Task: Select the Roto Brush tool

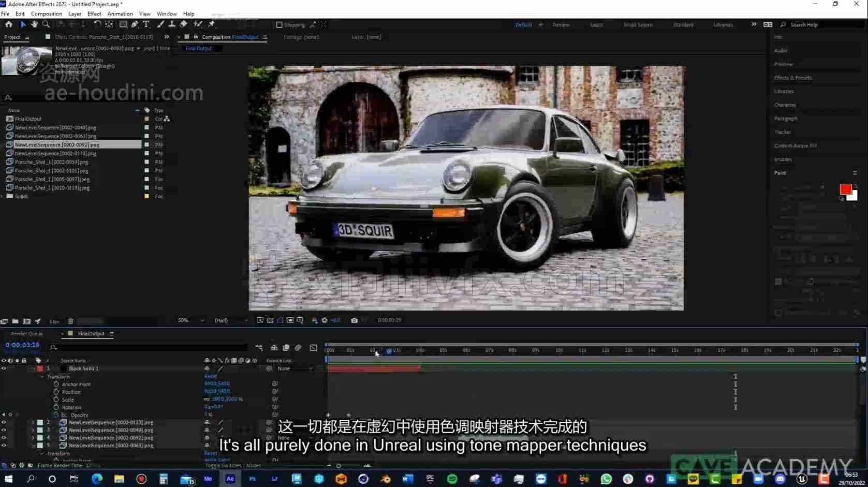Action: pos(198,24)
